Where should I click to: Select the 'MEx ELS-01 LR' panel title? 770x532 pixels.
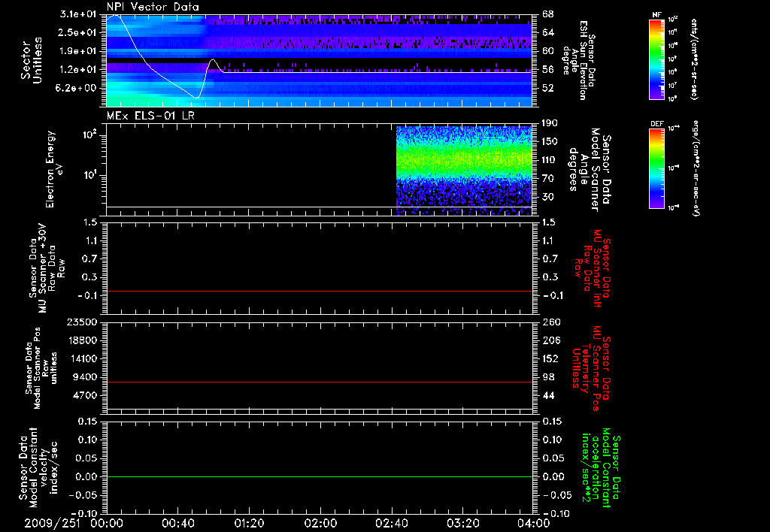[x=150, y=116]
